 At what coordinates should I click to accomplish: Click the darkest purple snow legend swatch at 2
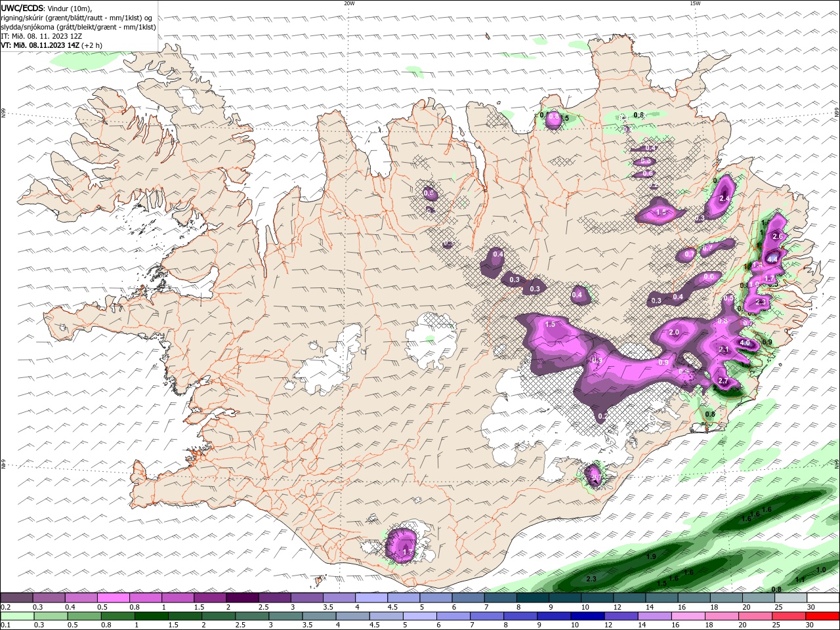(x=242, y=598)
